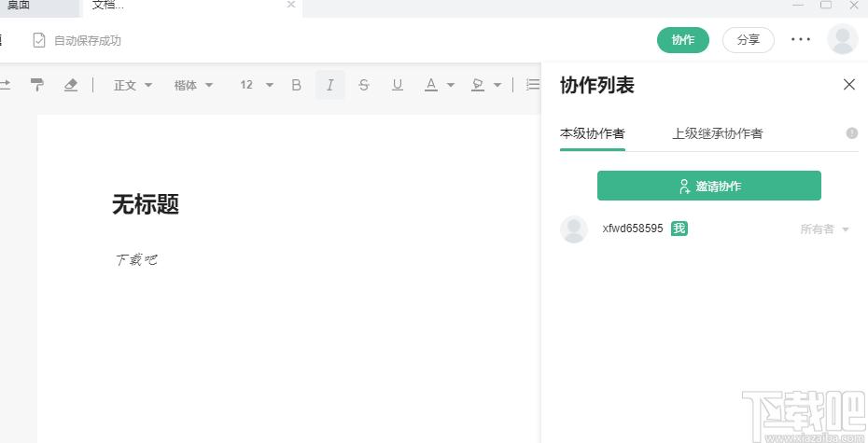868x443 pixels.
Task: Toggle underline formatting
Action: pos(398,85)
